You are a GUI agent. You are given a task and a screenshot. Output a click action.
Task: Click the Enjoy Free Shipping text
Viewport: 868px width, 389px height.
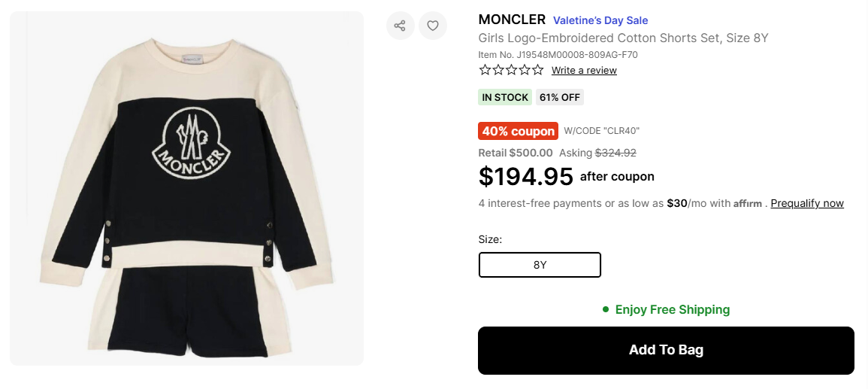tap(672, 309)
